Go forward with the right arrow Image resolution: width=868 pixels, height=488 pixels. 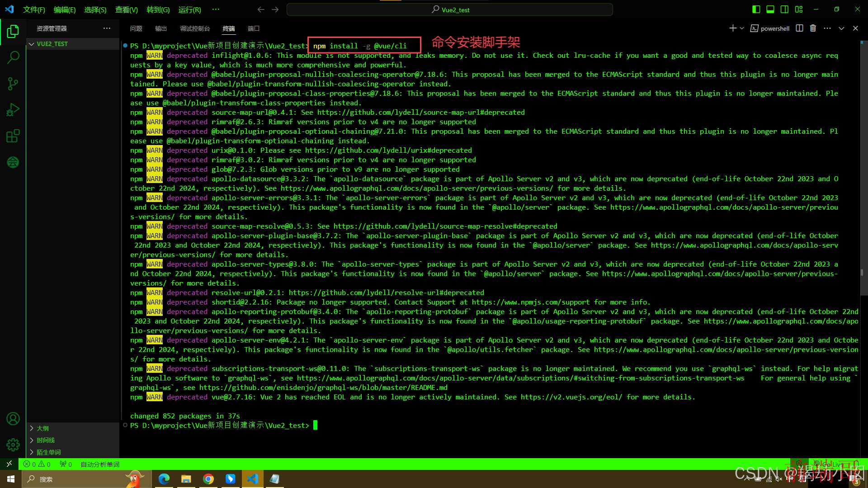(275, 9)
